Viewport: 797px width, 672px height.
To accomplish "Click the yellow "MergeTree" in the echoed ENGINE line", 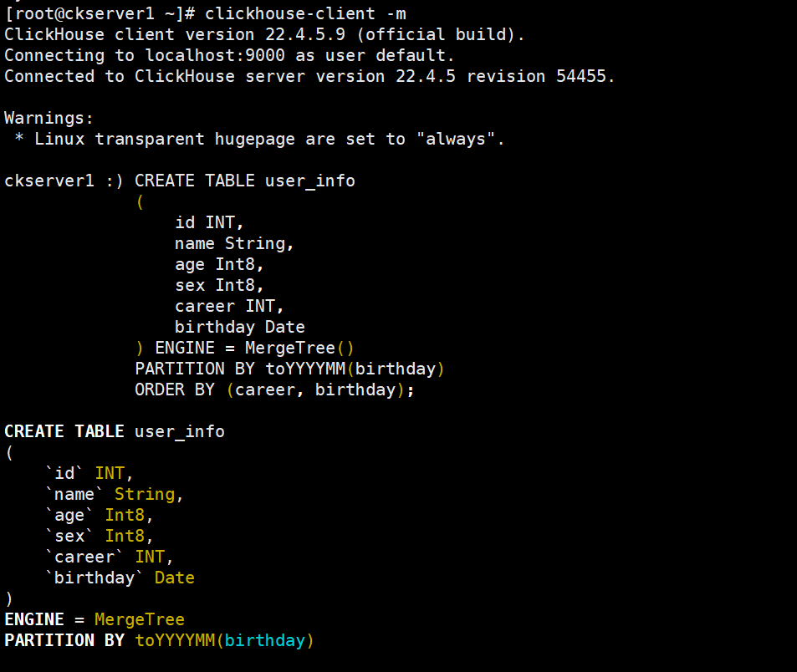I will coord(139,619).
